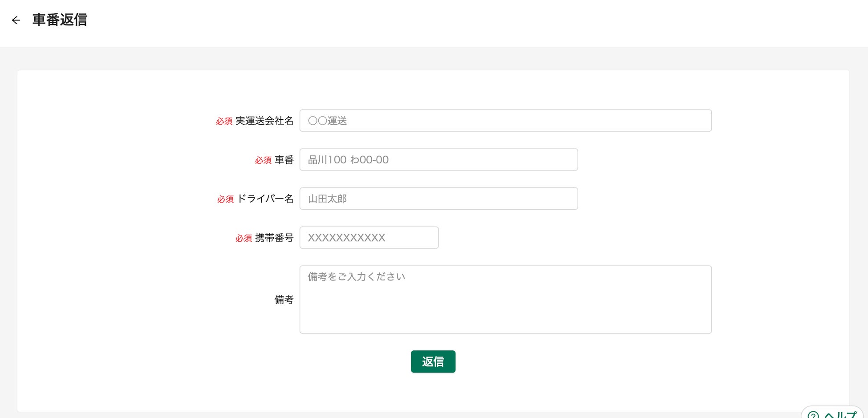This screenshot has width=868, height=418.
Task: Click the 車番 field label
Action: click(x=284, y=160)
